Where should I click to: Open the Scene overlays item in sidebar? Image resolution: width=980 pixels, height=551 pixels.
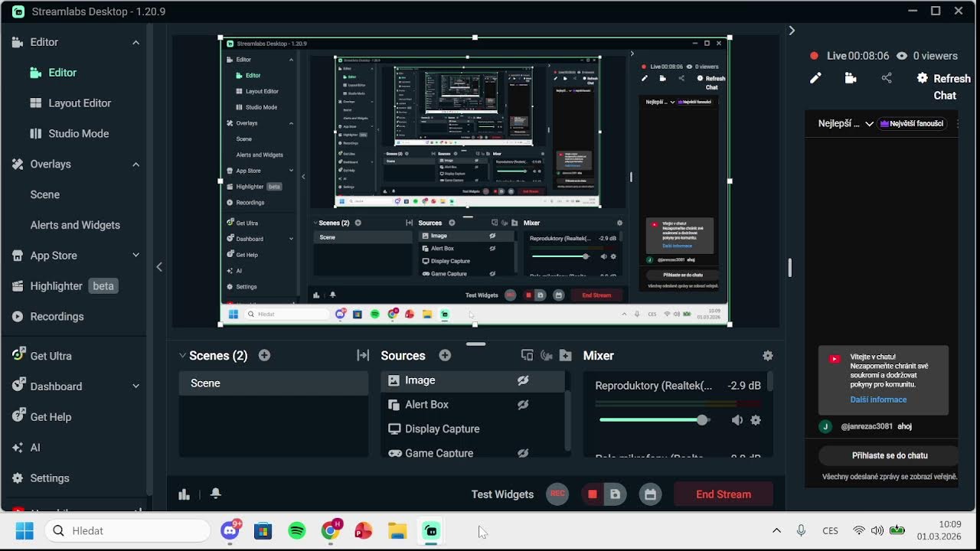(x=44, y=194)
